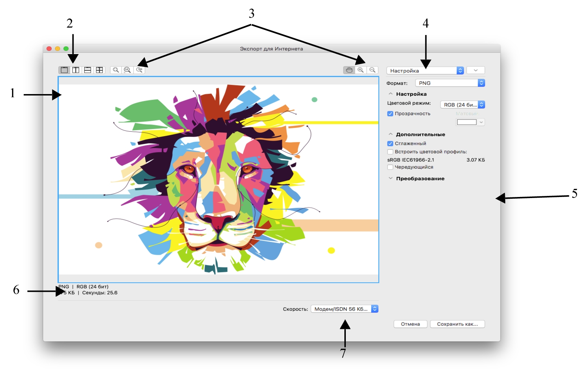Click the 100% zoom magnifier icon
This screenshot has width=588, height=377.
tap(140, 70)
